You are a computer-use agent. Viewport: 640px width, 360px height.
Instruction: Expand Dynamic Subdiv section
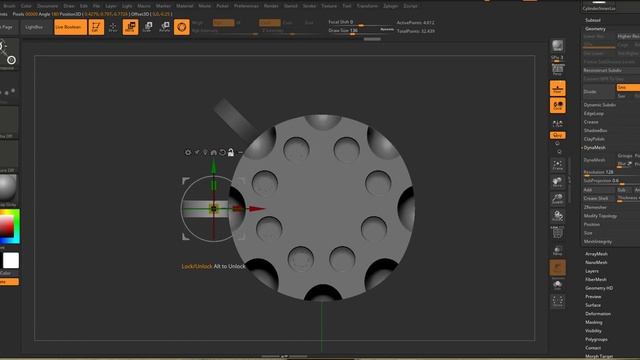[x=600, y=105]
